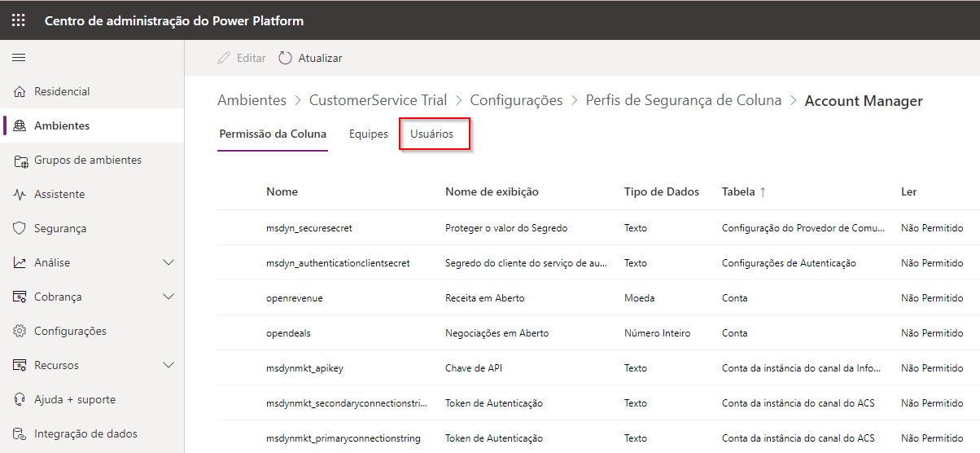
Task: Switch to the Usuários tab
Action: point(432,134)
